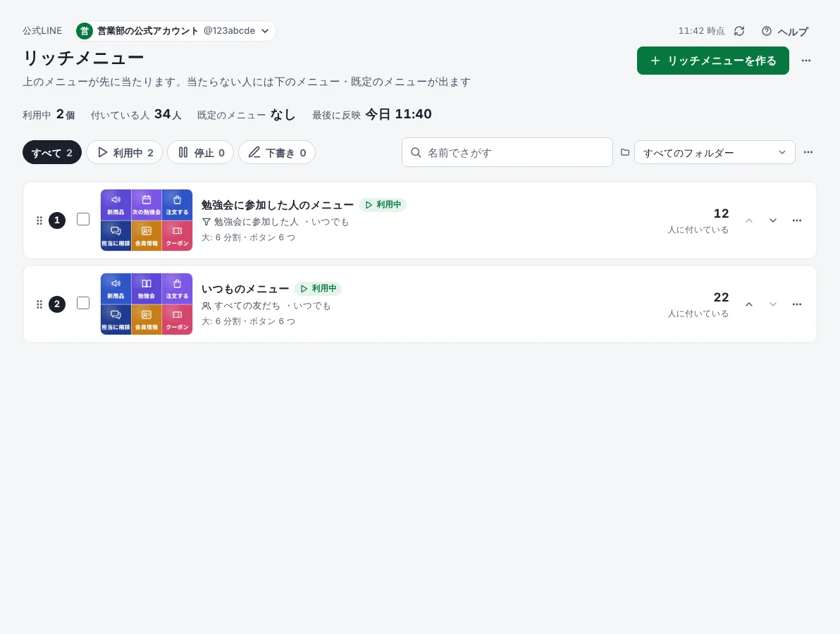Move いつものメニュー down with arrow
840x634 pixels.
point(772,304)
